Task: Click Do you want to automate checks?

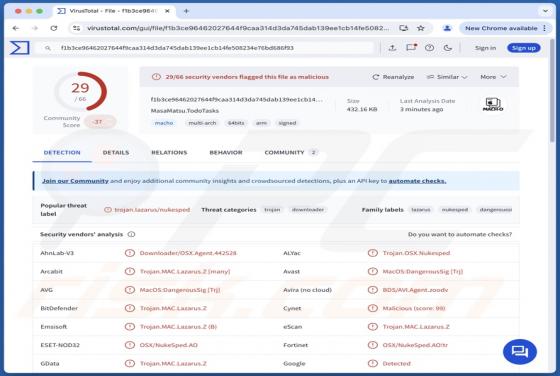Action: [x=460, y=234]
